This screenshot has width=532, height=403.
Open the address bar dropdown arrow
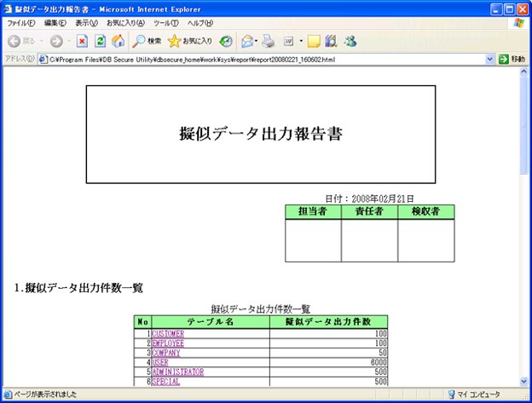click(x=489, y=60)
